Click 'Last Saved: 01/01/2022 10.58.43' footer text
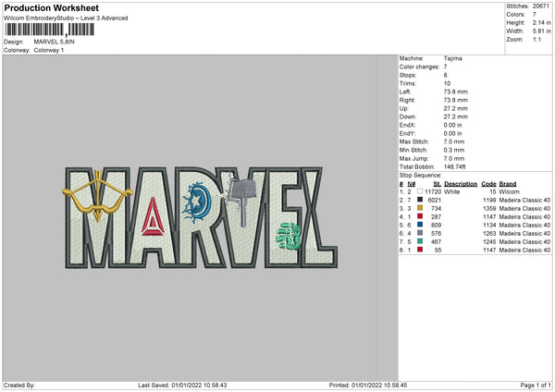The image size is (555, 392). click(x=182, y=386)
